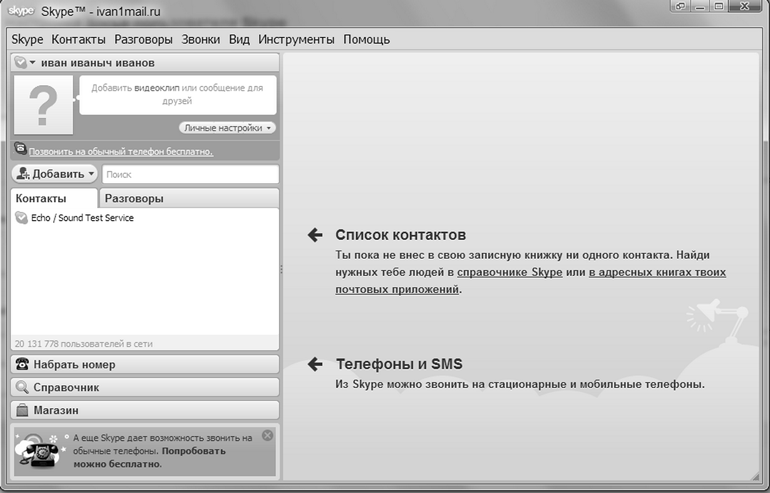Close the promo banner with X icon
The height and width of the screenshot is (493, 770).
pyautogui.click(x=267, y=436)
